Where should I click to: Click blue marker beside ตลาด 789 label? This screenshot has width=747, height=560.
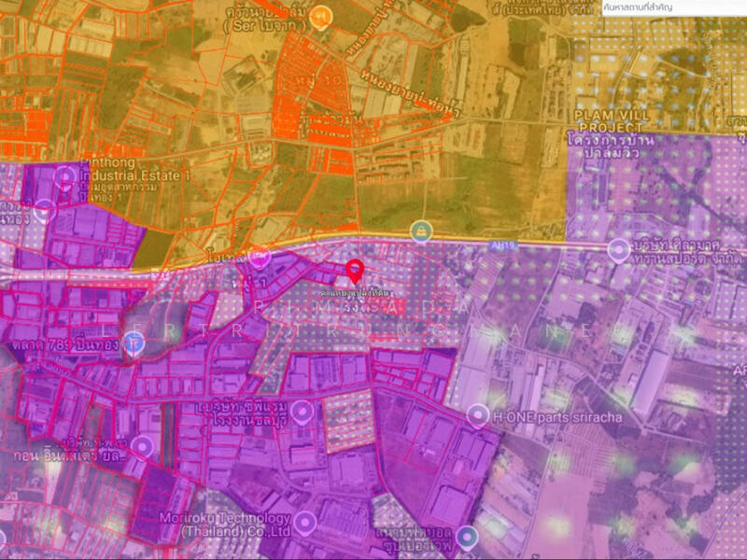coord(134,345)
